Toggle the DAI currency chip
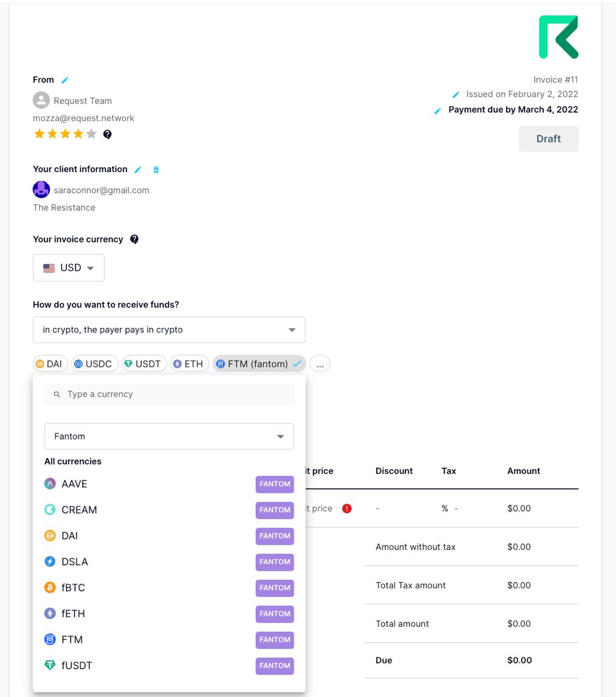This screenshot has height=697, width=616. [50, 364]
